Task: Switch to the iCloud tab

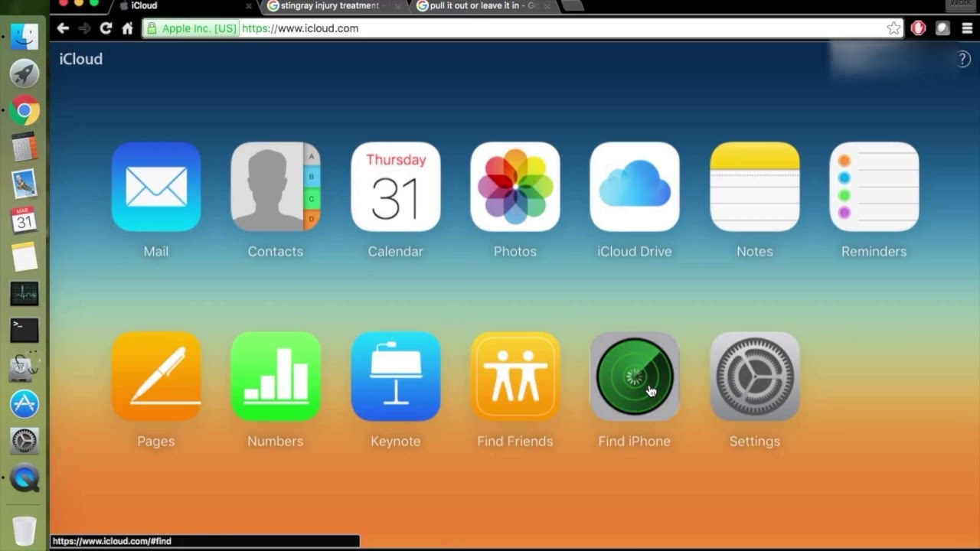Action: [184, 5]
